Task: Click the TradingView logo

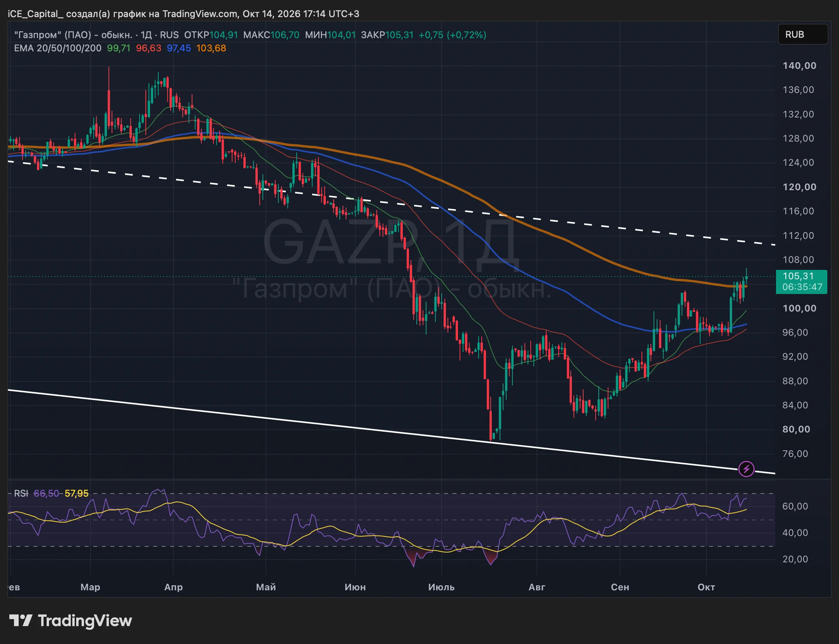Action: (70, 621)
